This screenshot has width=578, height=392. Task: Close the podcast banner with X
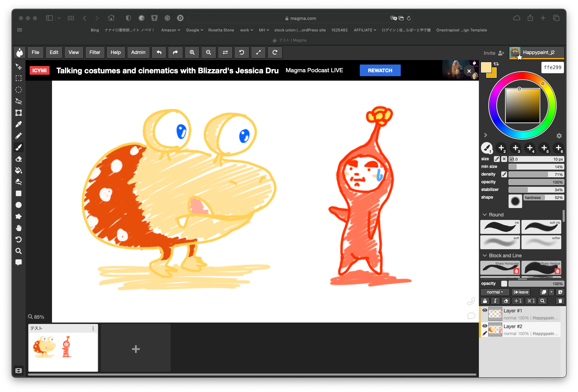469,71
